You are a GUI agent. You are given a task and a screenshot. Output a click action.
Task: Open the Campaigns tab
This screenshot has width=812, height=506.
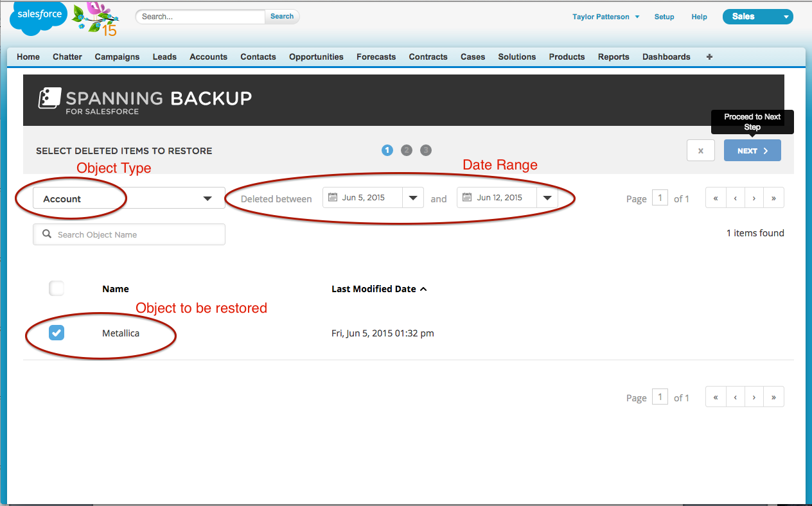(x=118, y=57)
